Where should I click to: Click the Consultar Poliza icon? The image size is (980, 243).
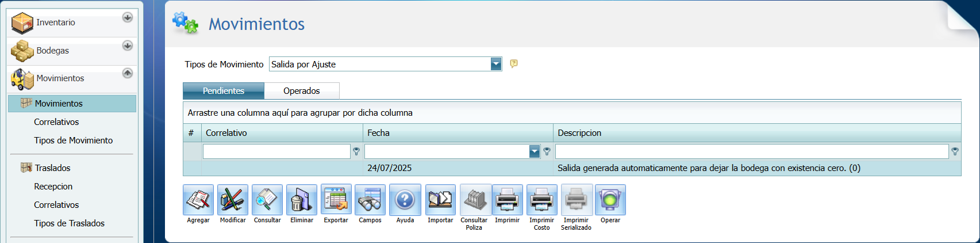click(x=475, y=200)
